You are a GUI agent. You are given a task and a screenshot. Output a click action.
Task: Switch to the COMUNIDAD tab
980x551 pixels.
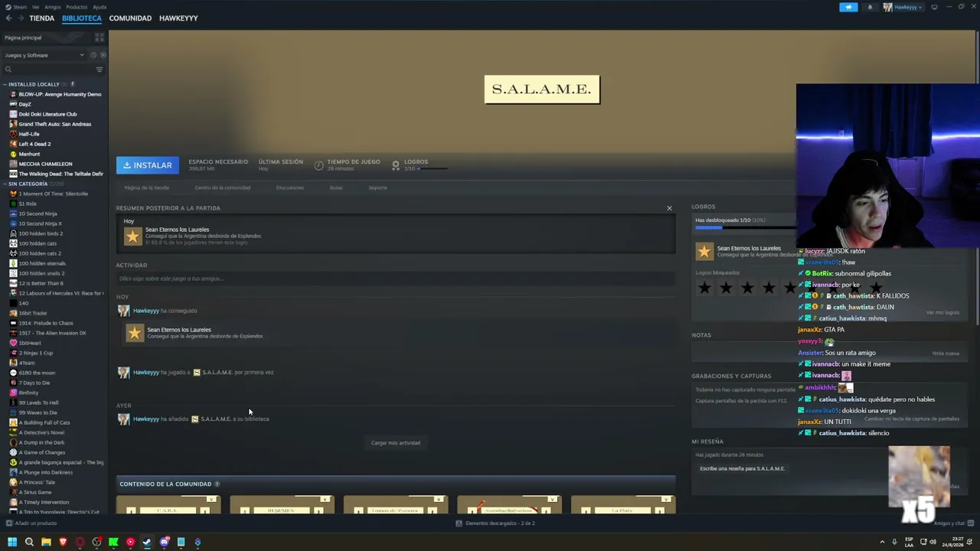pyautogui.click(x=130, y=18)
